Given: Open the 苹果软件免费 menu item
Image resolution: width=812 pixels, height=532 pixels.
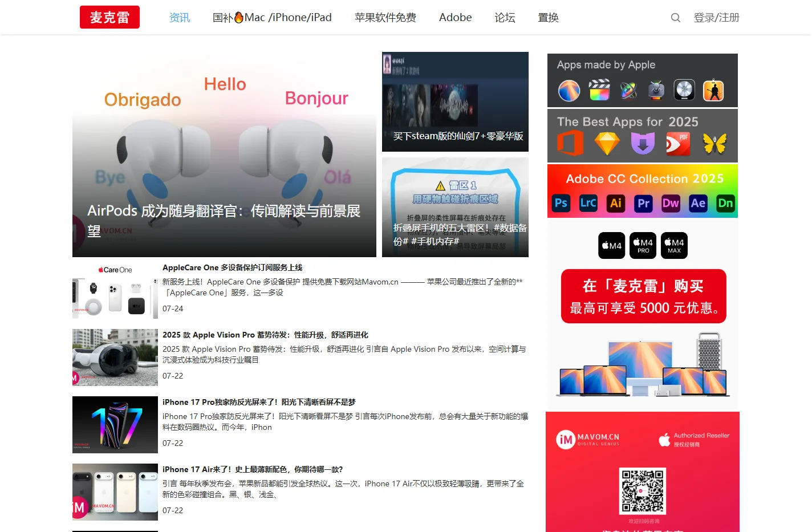Looking at the screenshot, I should [385, 18].
